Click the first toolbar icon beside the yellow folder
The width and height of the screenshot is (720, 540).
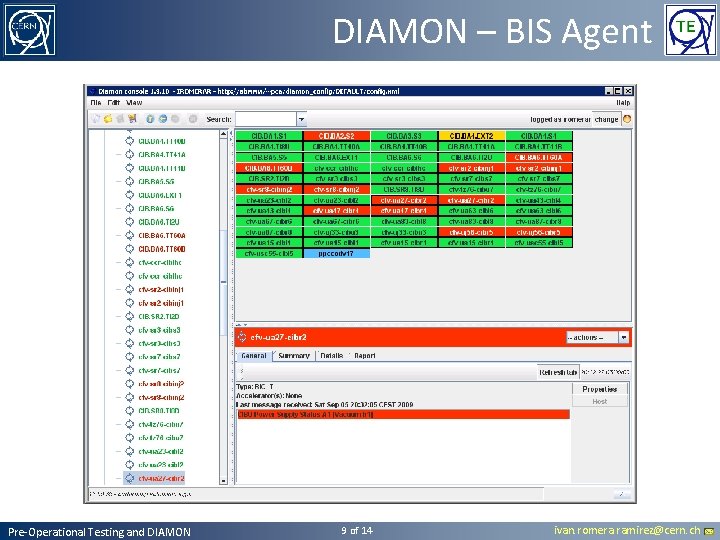click(96, 119)
